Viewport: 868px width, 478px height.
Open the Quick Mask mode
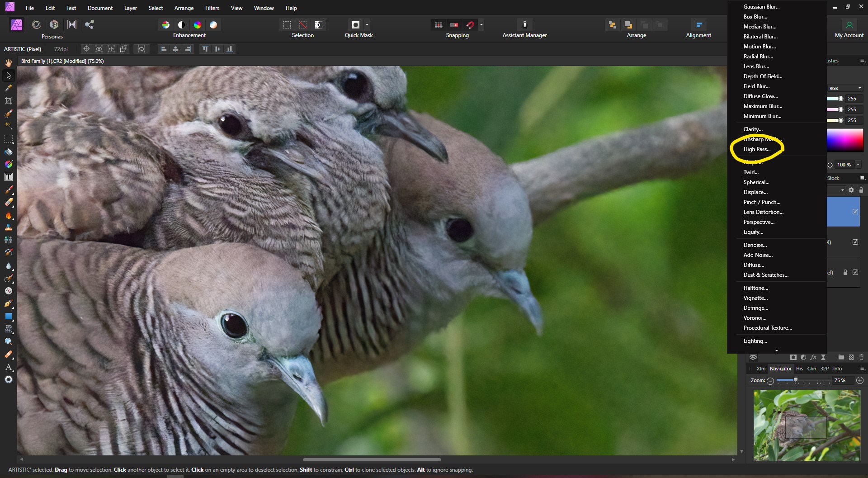[x=356, y=24]
